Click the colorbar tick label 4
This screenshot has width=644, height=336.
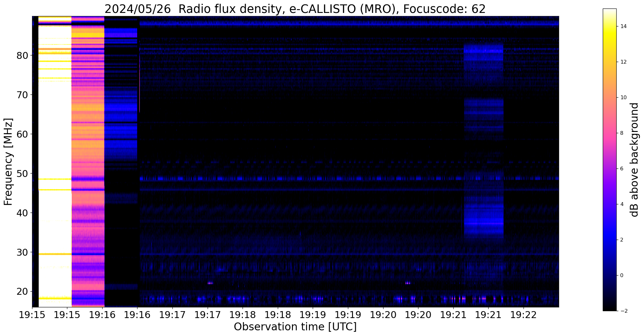(x=621, y=204)
